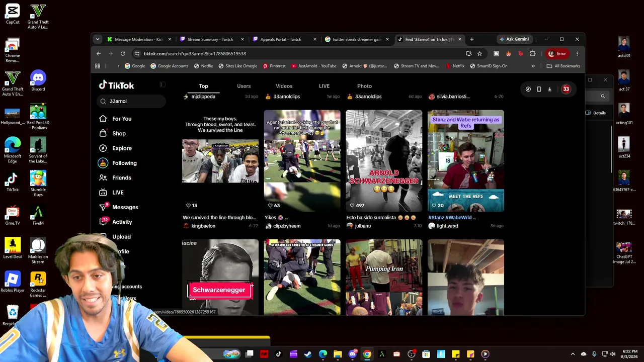
Task: Open the Chrome profile Error menu
Action: 557,53
